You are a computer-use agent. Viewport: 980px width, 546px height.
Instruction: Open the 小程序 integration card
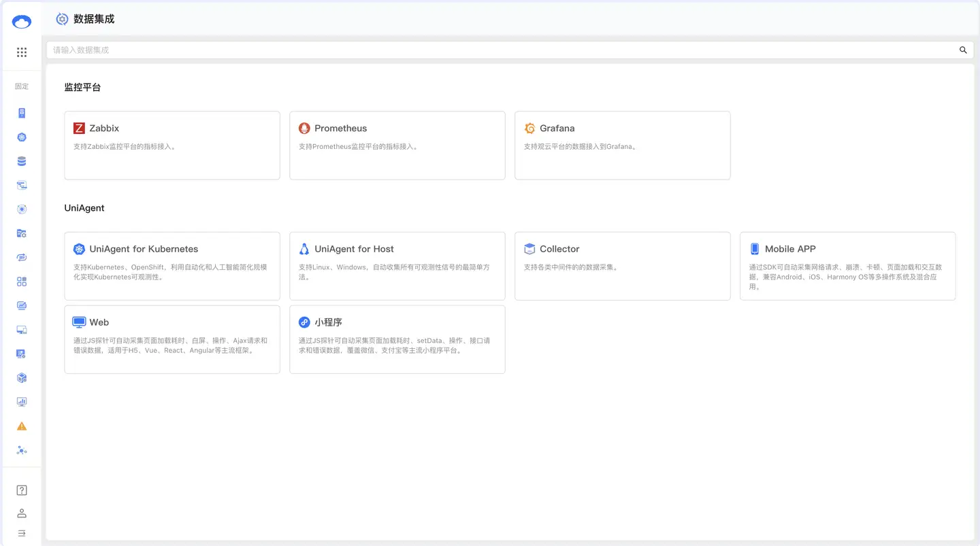tap(397, 339)
